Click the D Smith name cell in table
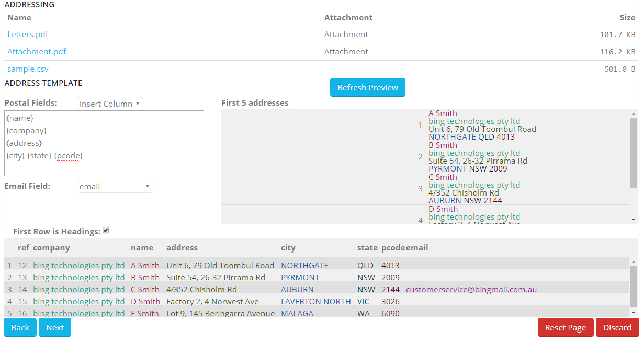 (x=145, y=302)
